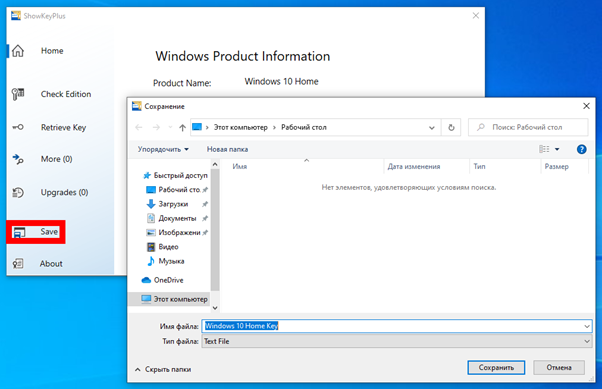
Task: Open Документы in navigation tree
Action: coord(177,218)
